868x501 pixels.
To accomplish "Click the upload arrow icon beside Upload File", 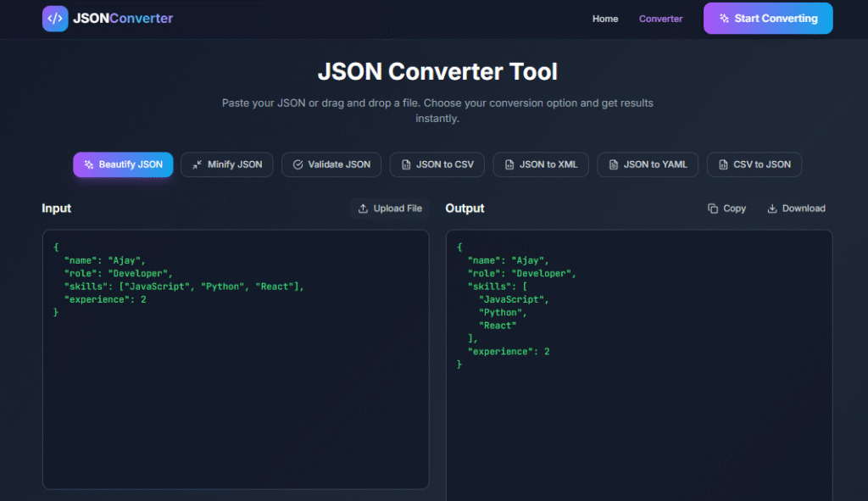I will pos(363,208).
